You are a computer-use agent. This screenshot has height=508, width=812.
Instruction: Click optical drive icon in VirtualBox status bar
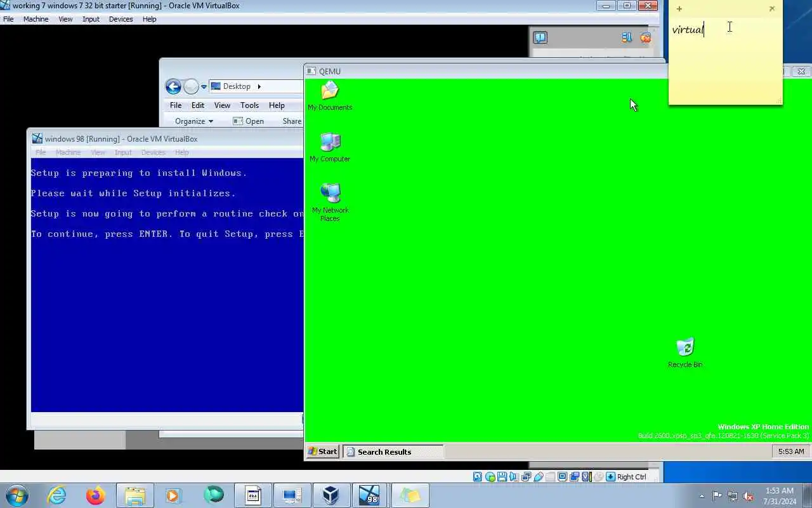pos(490,477)
